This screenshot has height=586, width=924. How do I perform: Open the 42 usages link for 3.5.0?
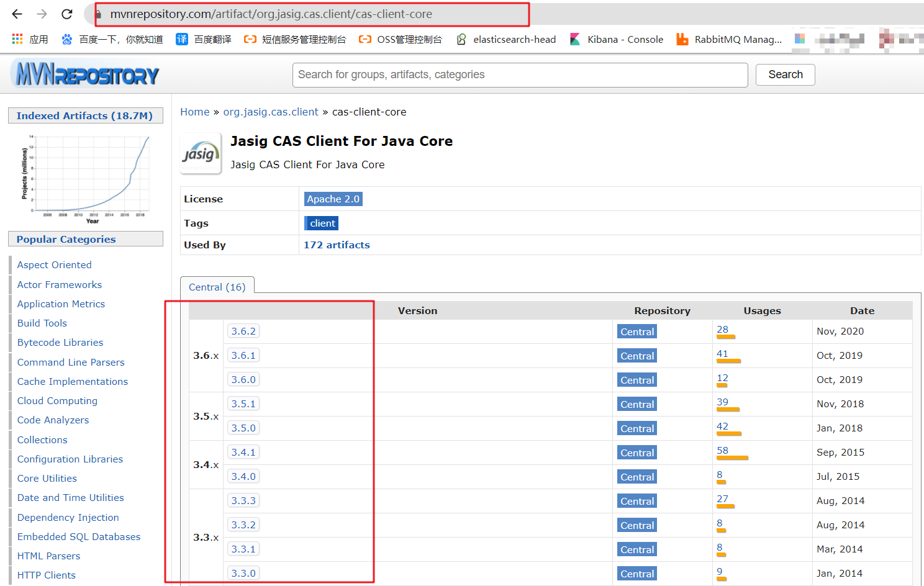click(723, 426)
